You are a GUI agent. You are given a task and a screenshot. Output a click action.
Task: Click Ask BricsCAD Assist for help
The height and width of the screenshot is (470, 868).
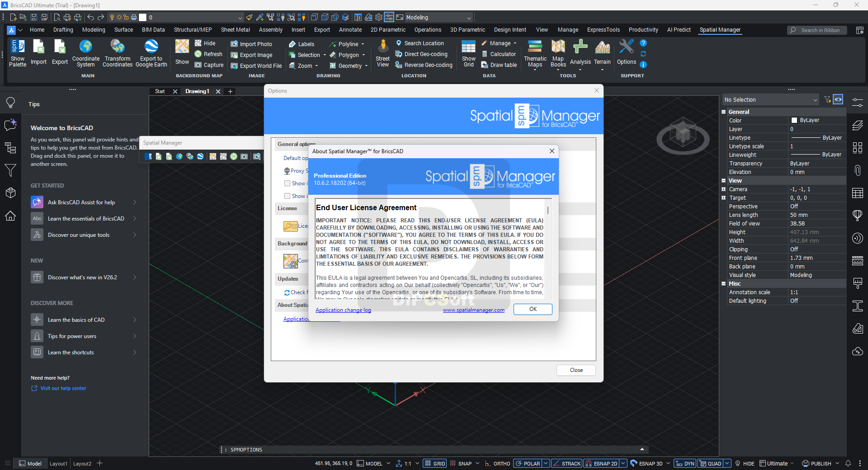point(84,202)
